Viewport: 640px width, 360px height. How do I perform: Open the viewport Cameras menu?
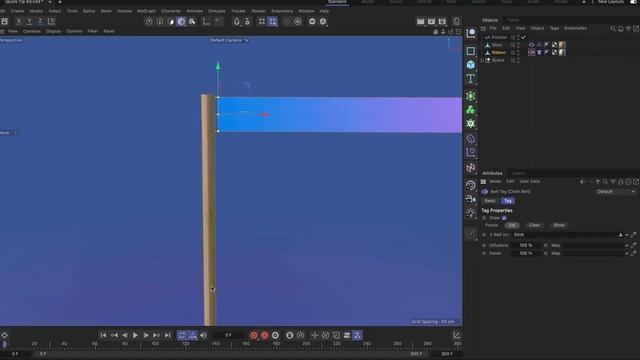pyautogui.click(x=31, y=31)
